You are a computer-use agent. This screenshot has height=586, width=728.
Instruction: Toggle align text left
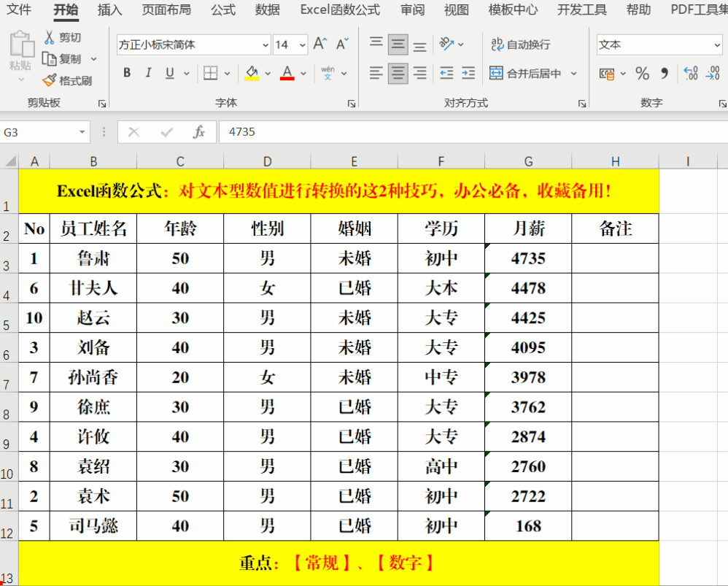(376, 73)
